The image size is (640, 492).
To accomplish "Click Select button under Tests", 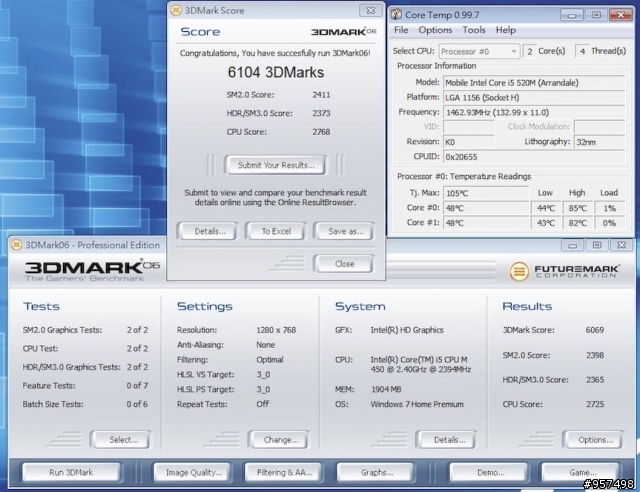I will pos(120,440).
